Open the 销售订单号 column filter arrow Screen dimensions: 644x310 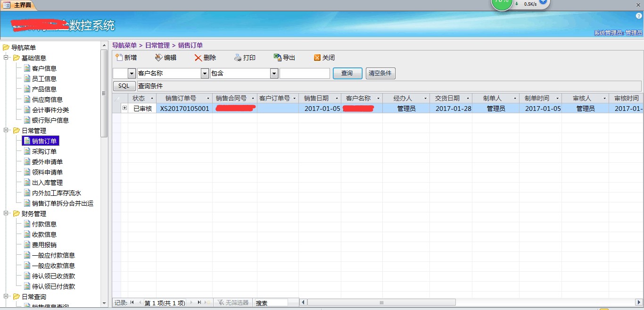pos(208,98)
